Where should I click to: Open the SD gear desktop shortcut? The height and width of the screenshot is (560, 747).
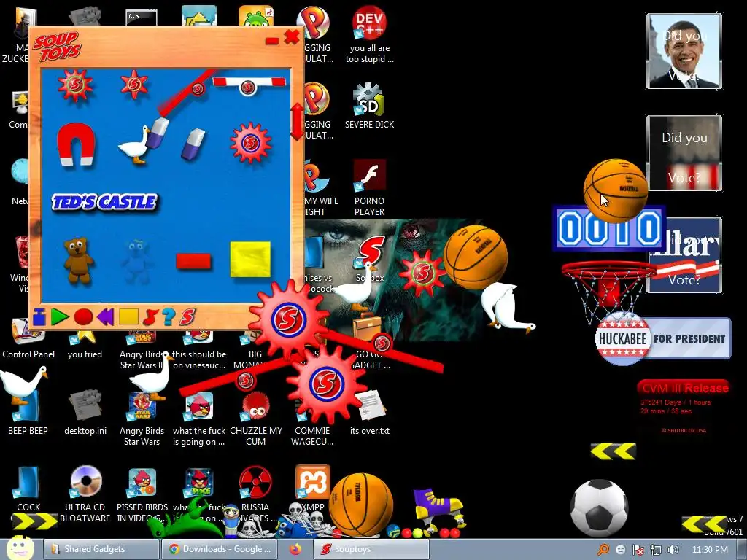370,106
